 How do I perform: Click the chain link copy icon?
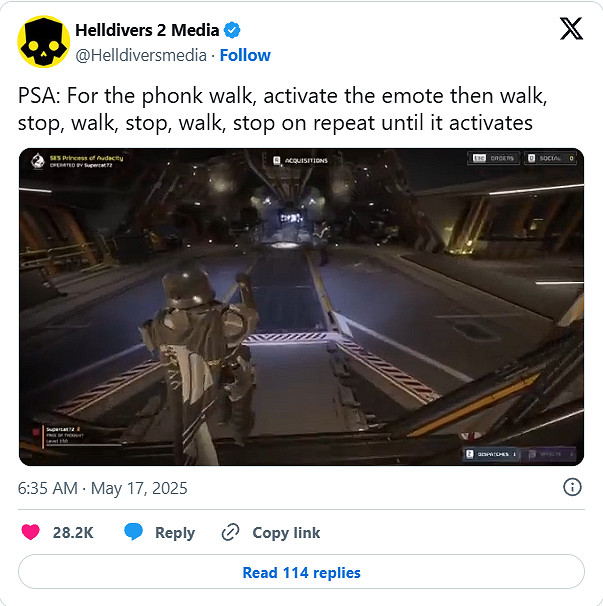pos(230,532)
